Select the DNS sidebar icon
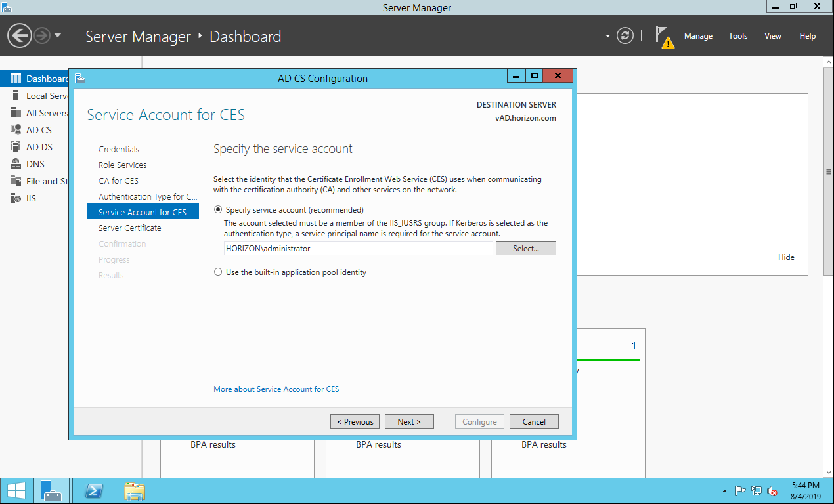The image size is (834, 504). click(x=16, y=164)
